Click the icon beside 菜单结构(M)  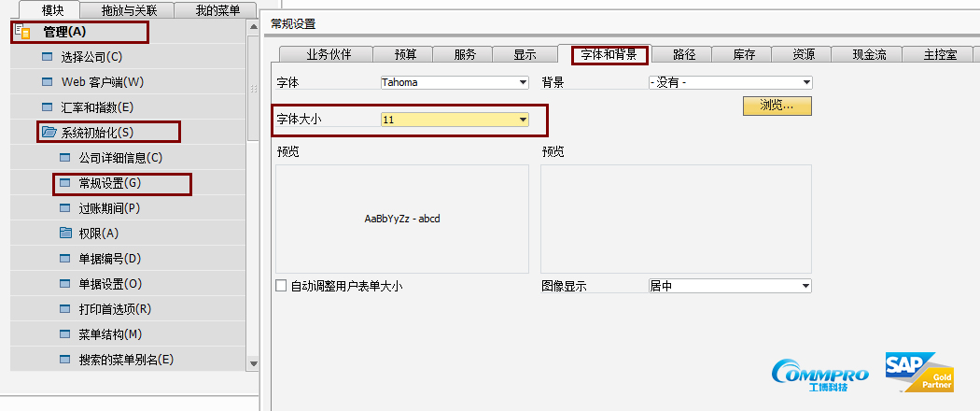click(x=65, y=334)
